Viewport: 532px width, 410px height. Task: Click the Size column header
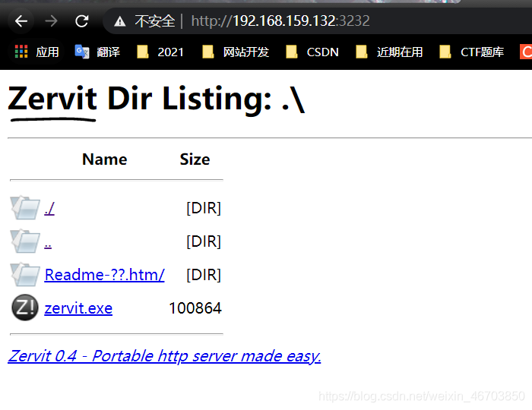click(x=195, y=159)
